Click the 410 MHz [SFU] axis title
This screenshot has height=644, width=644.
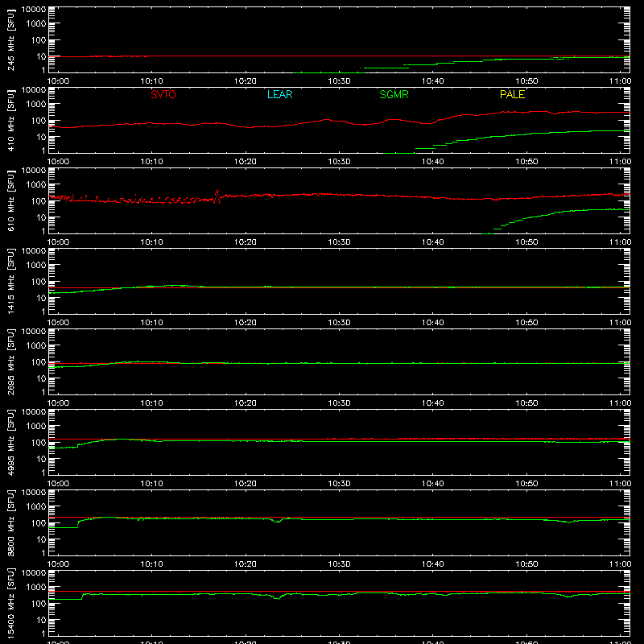[11, 120]
